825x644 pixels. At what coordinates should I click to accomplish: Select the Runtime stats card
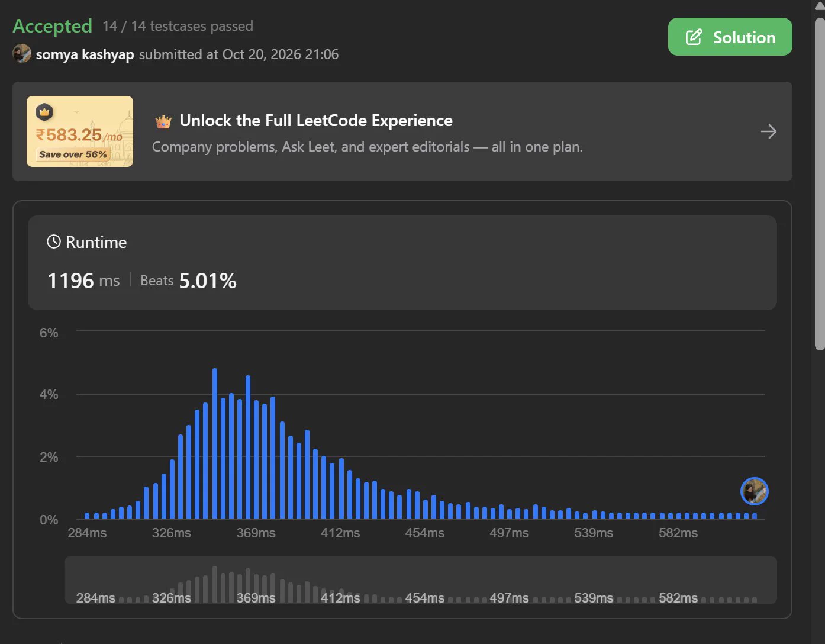point(402,263)
